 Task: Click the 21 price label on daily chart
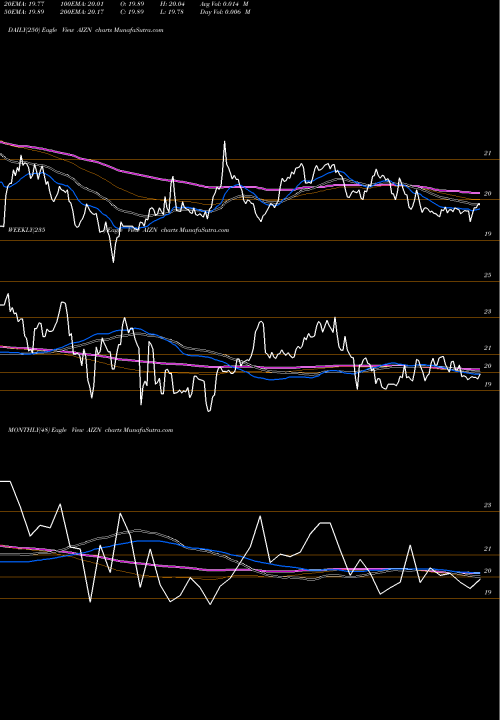pyautogui.click(x=488, y=153)
